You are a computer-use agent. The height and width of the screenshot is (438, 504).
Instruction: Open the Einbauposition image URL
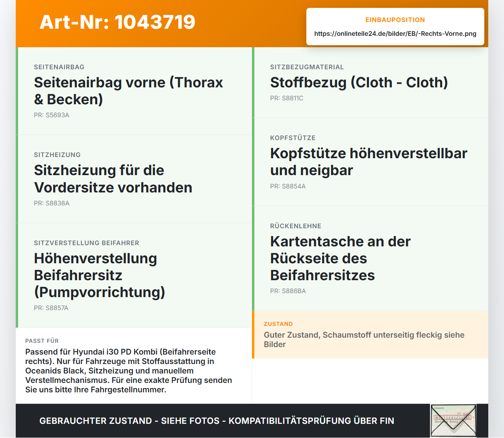point(395,33)
